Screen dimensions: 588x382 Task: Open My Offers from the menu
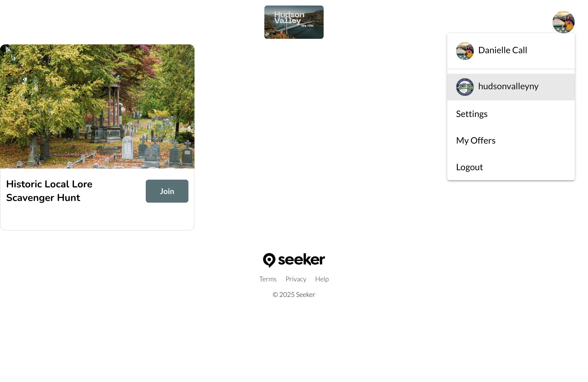click(x=511, y=140)
